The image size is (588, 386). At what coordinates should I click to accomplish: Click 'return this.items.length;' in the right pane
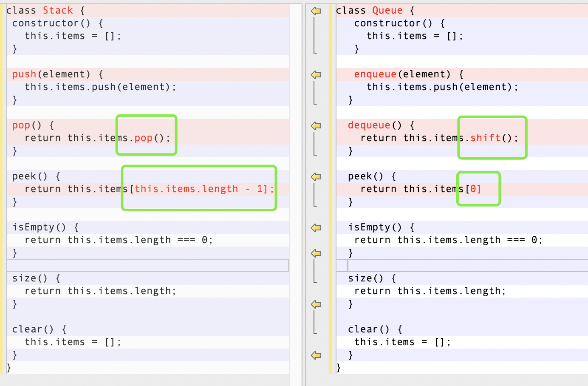430,291
